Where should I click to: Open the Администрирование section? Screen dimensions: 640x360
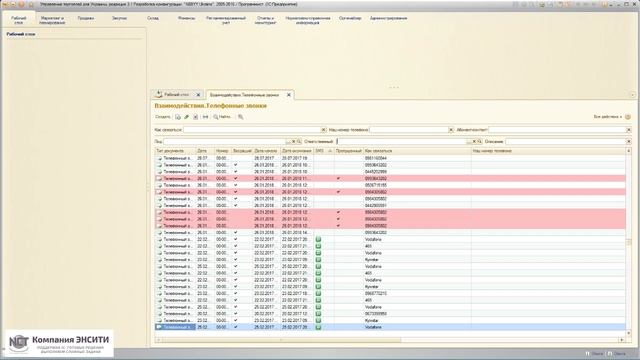pyautogui.click(x=389, y=18)
